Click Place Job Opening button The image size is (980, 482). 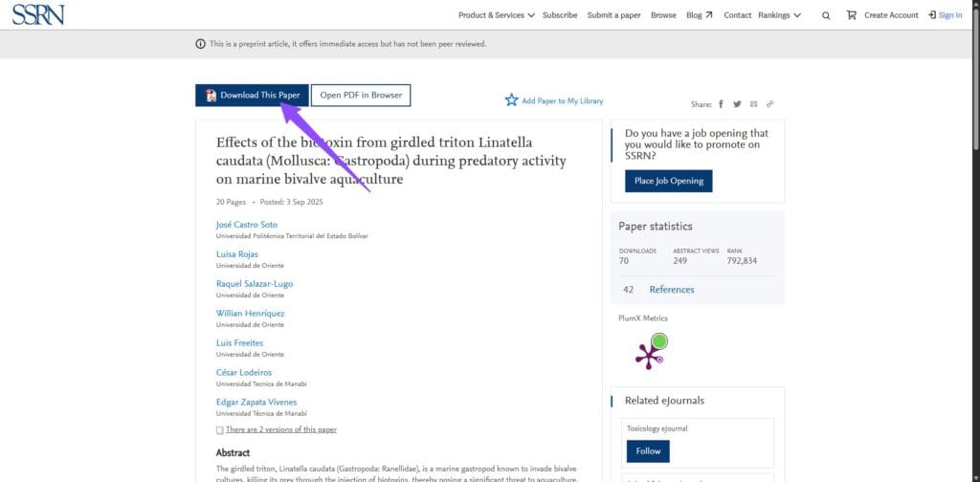click(669, 181)
